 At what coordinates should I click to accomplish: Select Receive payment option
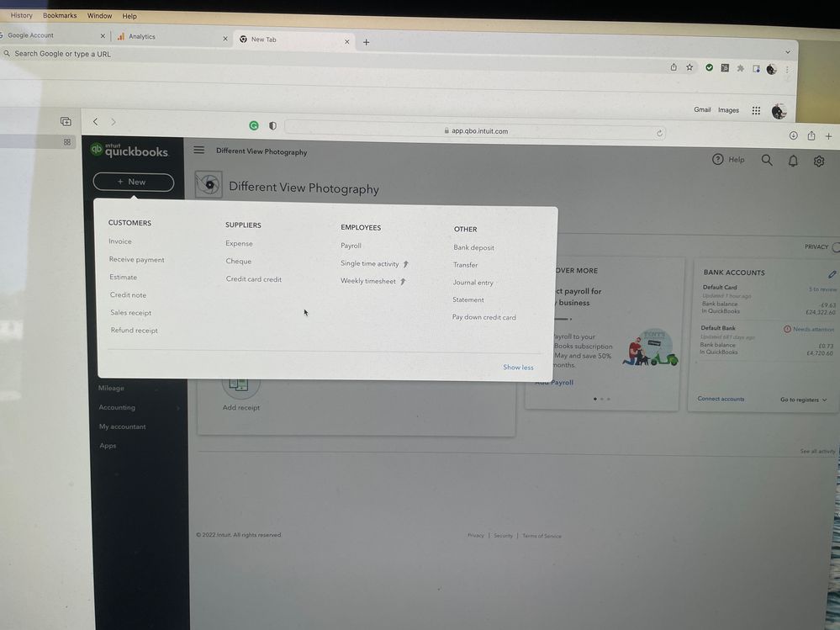(136, 259)
